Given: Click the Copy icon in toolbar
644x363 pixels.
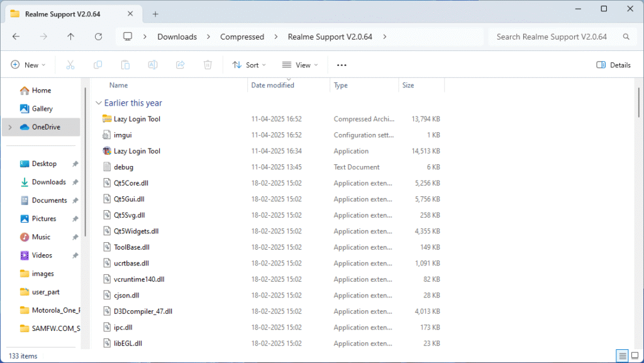Looking at the screenshot, I should 97,65.
